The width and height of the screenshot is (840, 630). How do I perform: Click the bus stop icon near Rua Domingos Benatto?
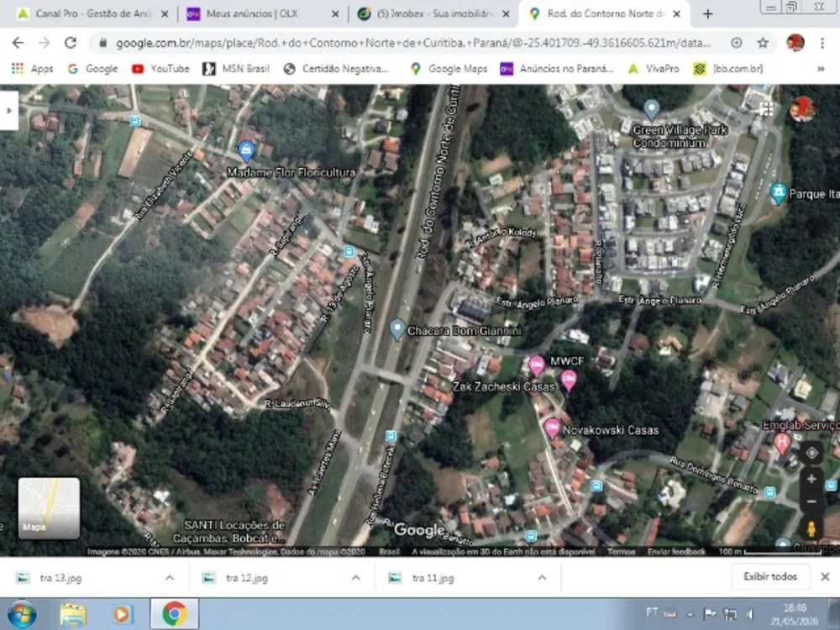point(769,491)
